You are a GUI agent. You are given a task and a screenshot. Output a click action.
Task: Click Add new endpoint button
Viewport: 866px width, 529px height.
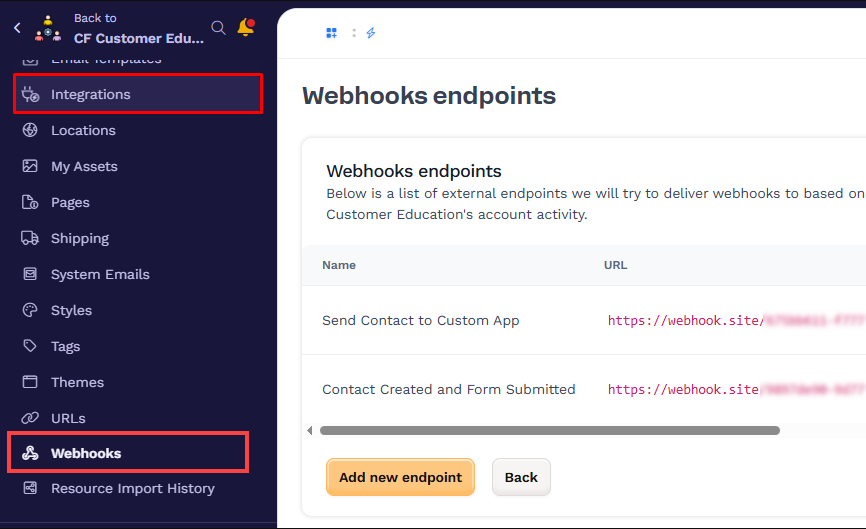400,477
